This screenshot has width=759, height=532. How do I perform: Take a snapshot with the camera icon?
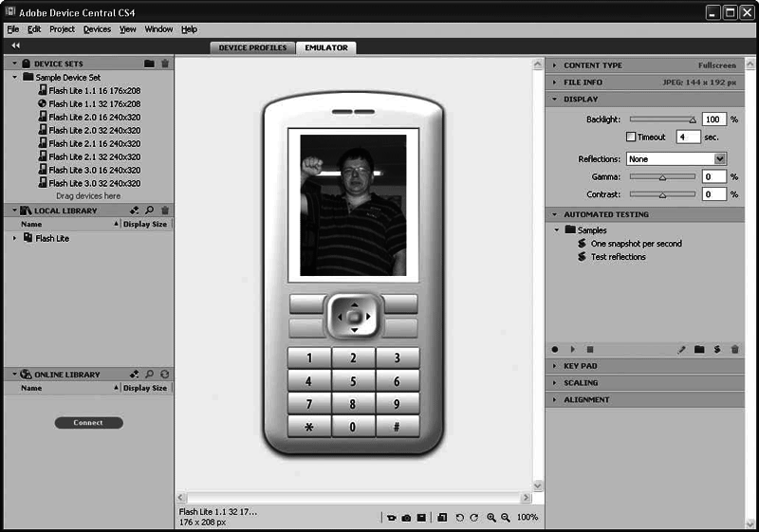[406, 518]
